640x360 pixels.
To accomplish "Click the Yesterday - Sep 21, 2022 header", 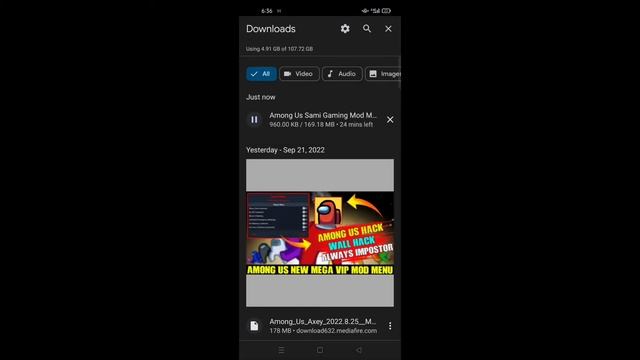I will coord(285,150).
